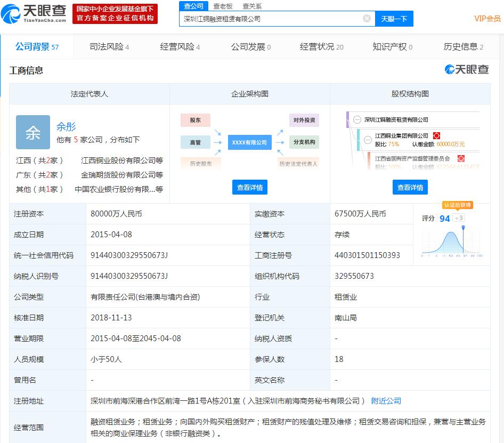Click the XXXX有限公司 center diagram box
Image resolution: width=504 pixels, height=443 pixels.
coord(250,142)
